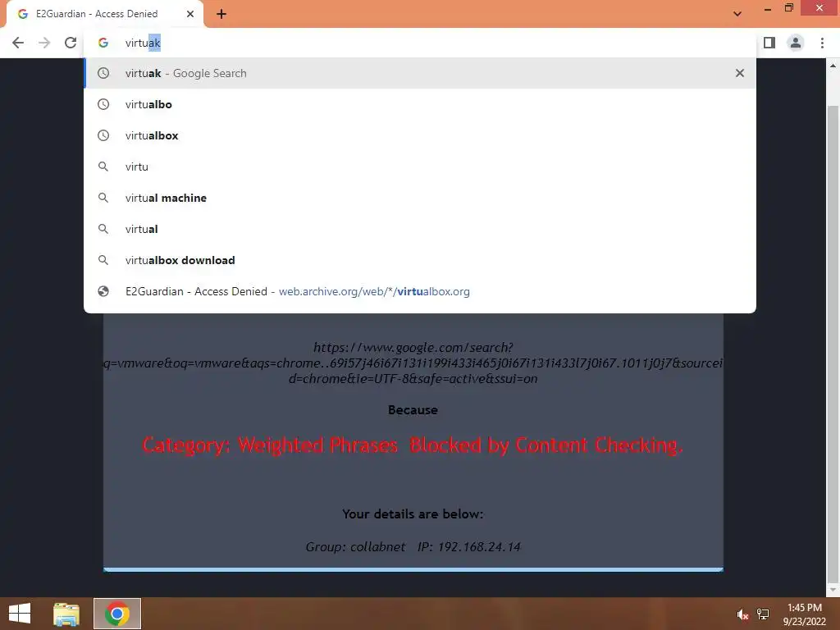Viewport: 840px width, 630px height.
Task: Open the taskbar clock showing 1:45 PM
Action: [804, 614]
